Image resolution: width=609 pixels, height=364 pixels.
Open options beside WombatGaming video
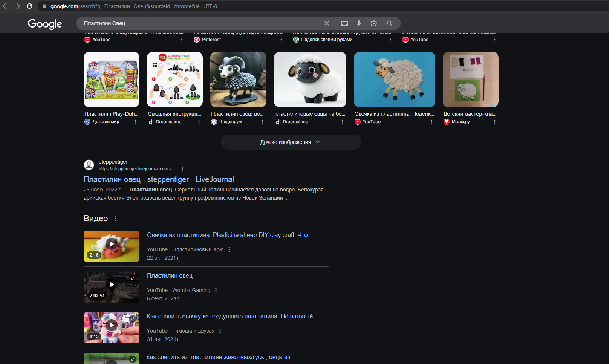pyautogui.click(x=216, y=290)
